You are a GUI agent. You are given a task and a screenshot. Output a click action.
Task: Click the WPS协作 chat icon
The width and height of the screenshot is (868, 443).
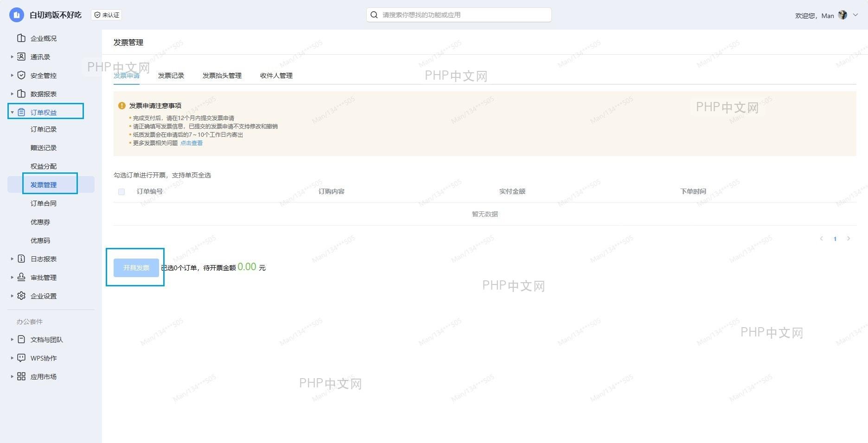coord(21,358)
